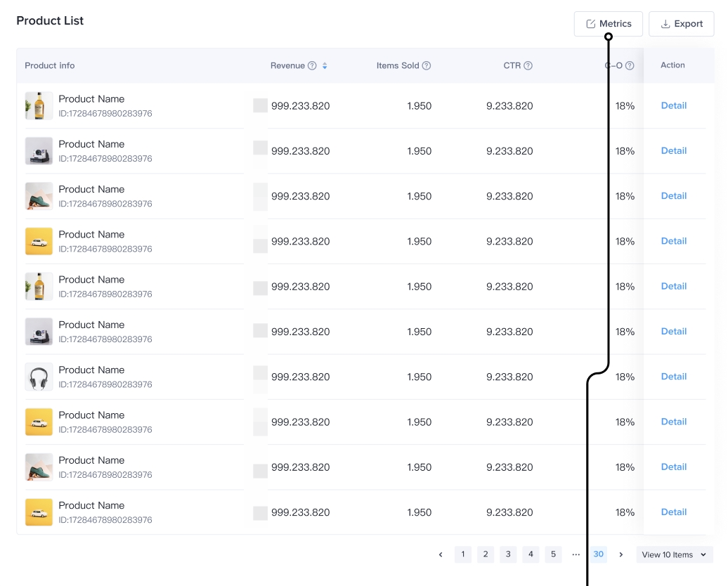
Task: Click the C-O column help icon
Action: [x=630, y=66]
